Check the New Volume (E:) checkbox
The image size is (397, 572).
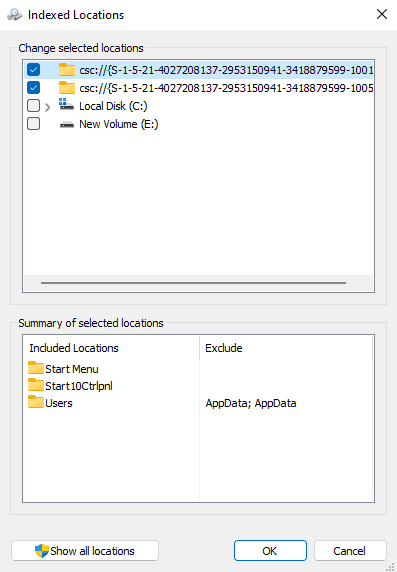pos(34,124)
